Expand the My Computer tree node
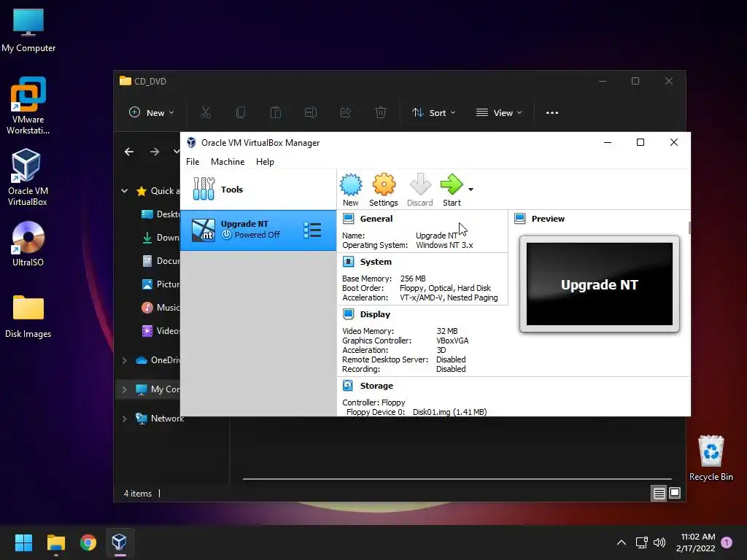 (x=124, y=389)
